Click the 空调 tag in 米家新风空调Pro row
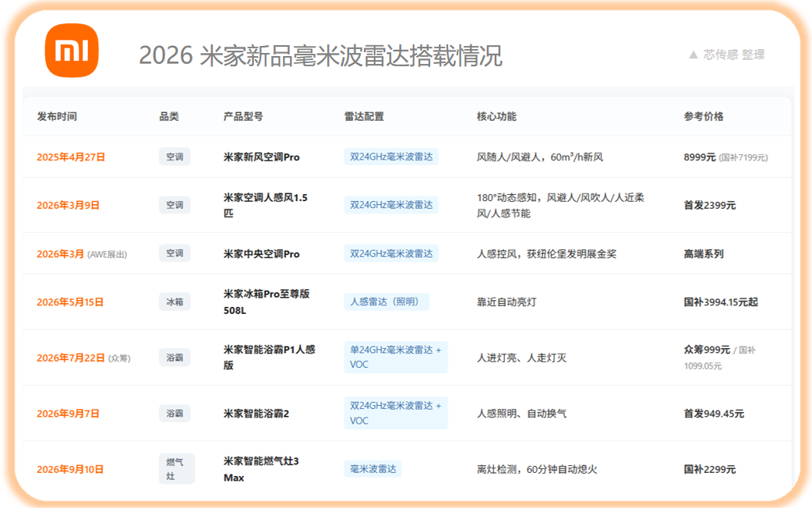 175,157
